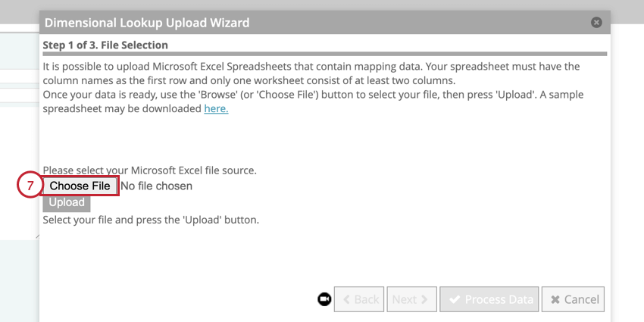Click the wizard title bar
The image size is (644, 322).
[x=303, y=23]
